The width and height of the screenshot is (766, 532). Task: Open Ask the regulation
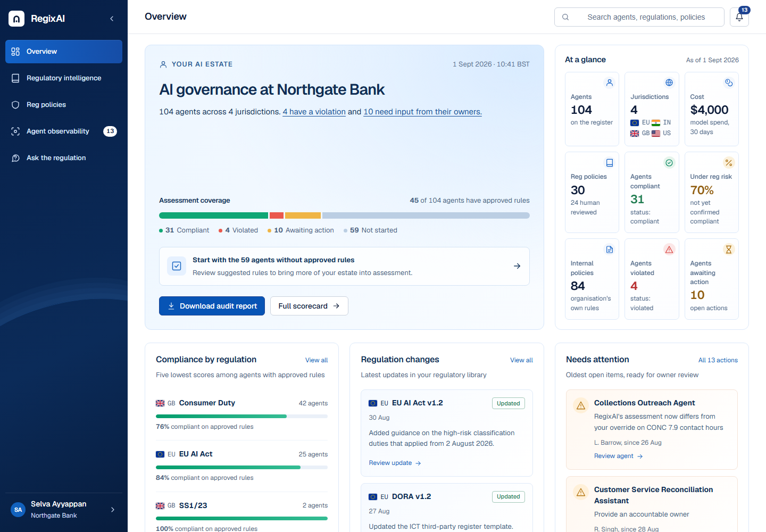pos(64,158)
